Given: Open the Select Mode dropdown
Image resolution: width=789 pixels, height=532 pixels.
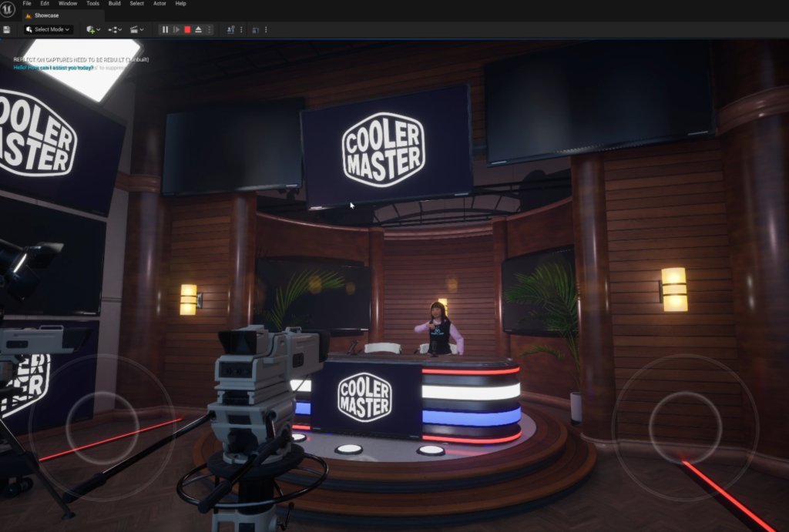Looking at the screenshot, I should click(x=49, y=30).
